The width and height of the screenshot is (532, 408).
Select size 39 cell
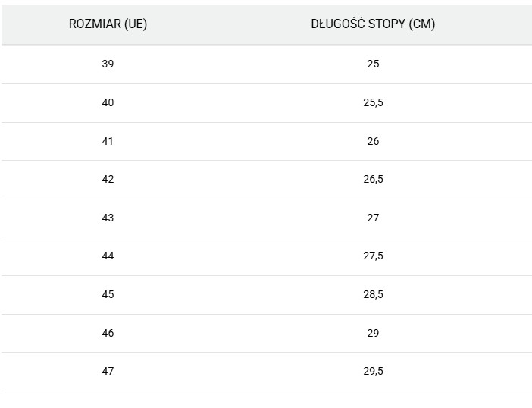coord(108,64)
